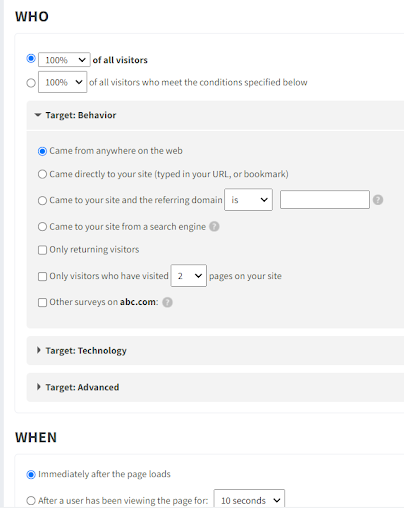Open the 'is' referring domain condition dropdown
The image size is (404, 512).
(x=249, y=200)
